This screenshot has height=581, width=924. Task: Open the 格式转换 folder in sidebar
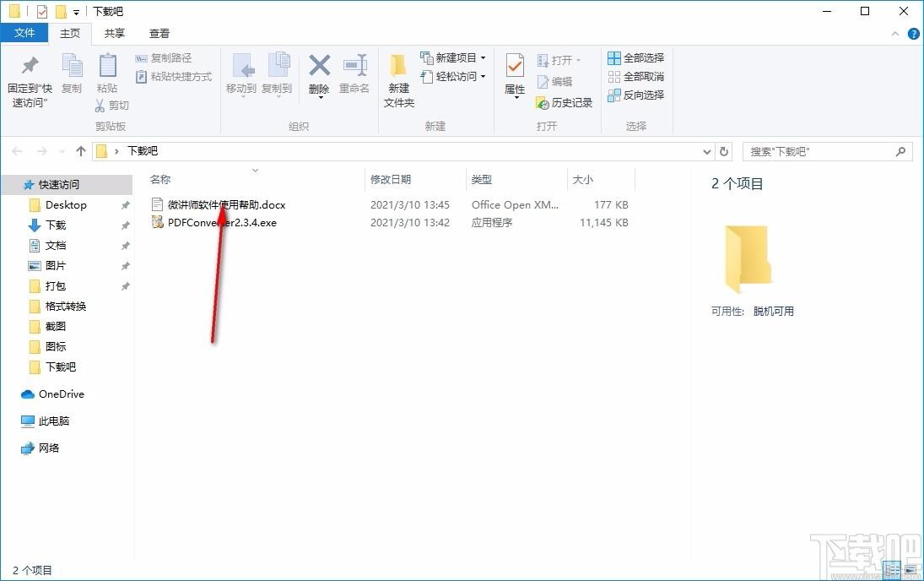click(67, 307)
